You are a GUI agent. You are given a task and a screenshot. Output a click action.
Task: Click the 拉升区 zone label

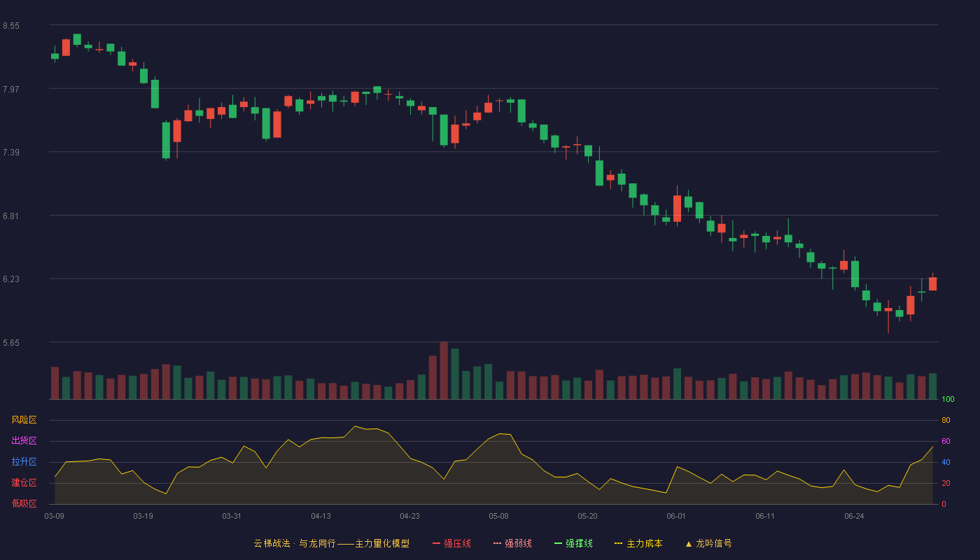24,462
